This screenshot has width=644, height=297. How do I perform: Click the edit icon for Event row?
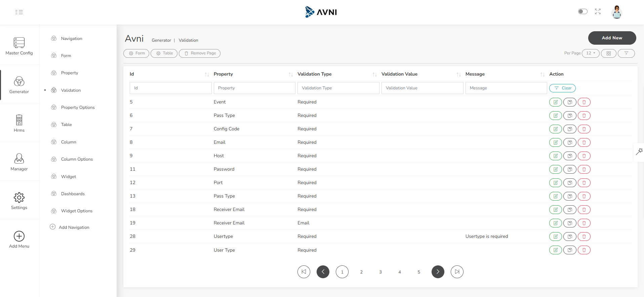tap(555, 102)
